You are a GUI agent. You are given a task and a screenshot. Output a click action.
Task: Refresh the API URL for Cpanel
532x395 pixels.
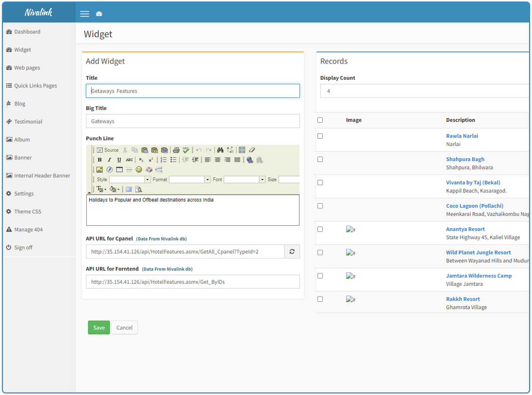pyautogui.click(x=292, y=251)
